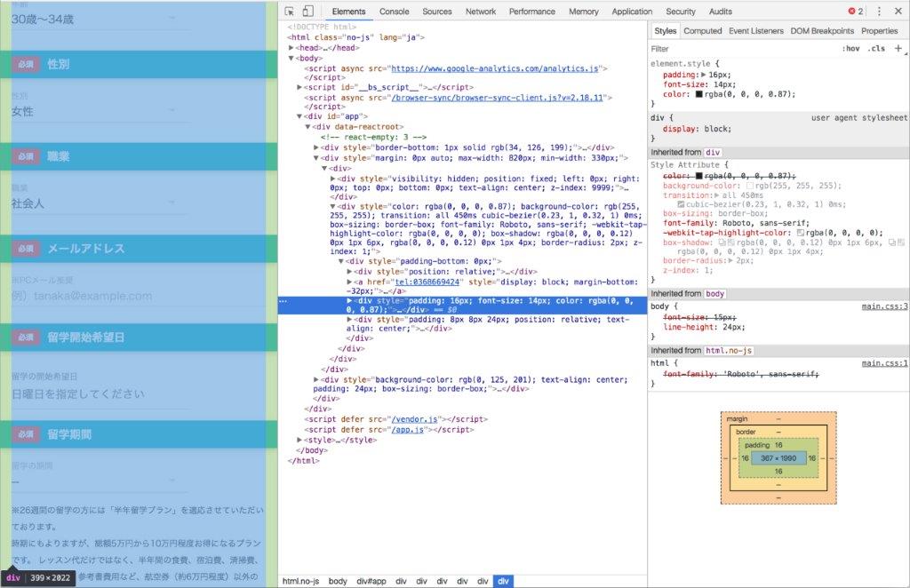Open the Memory tab
This screenshot has height=588, width=910.
(x=584, y=11)
